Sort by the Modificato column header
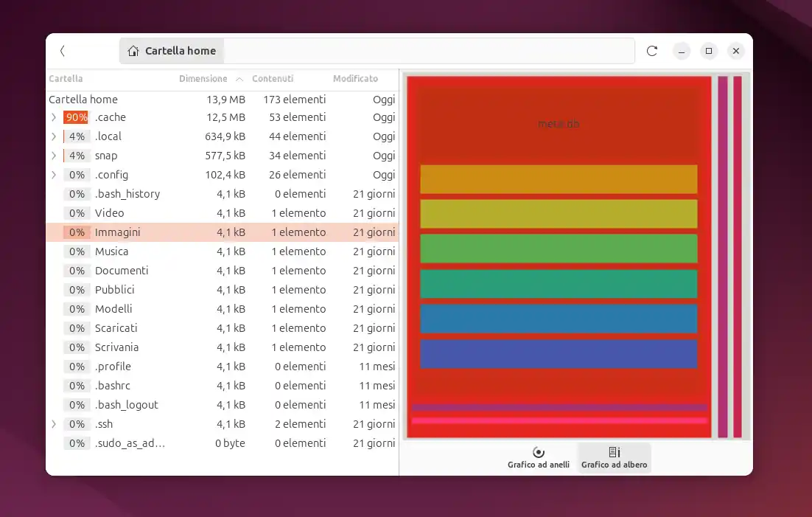Screen dimensions: 812x517 pyautogui.click(x=355, y=79)
